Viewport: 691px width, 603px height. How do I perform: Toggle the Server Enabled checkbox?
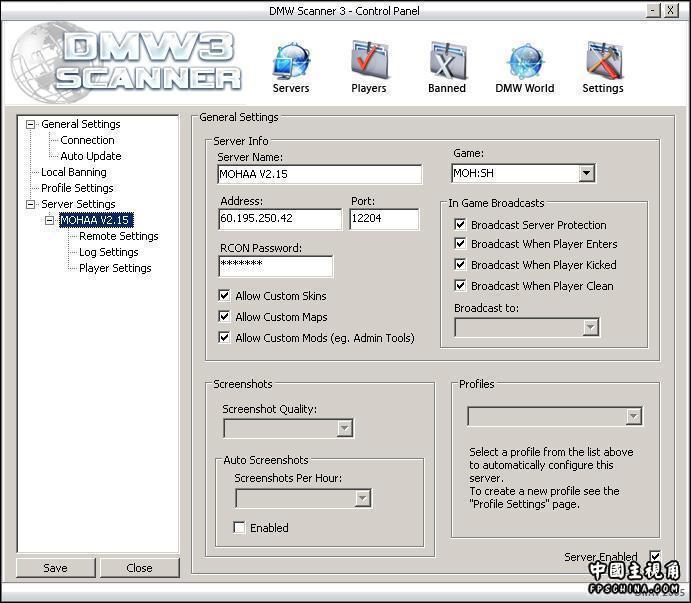[655, 556]
